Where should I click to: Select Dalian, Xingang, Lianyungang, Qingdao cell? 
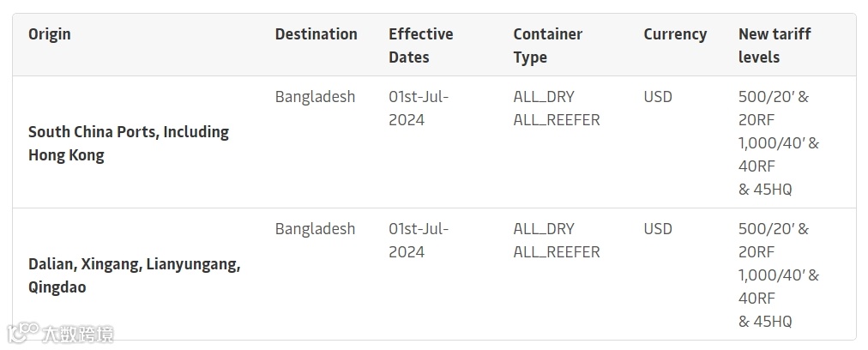coord(134,275)
